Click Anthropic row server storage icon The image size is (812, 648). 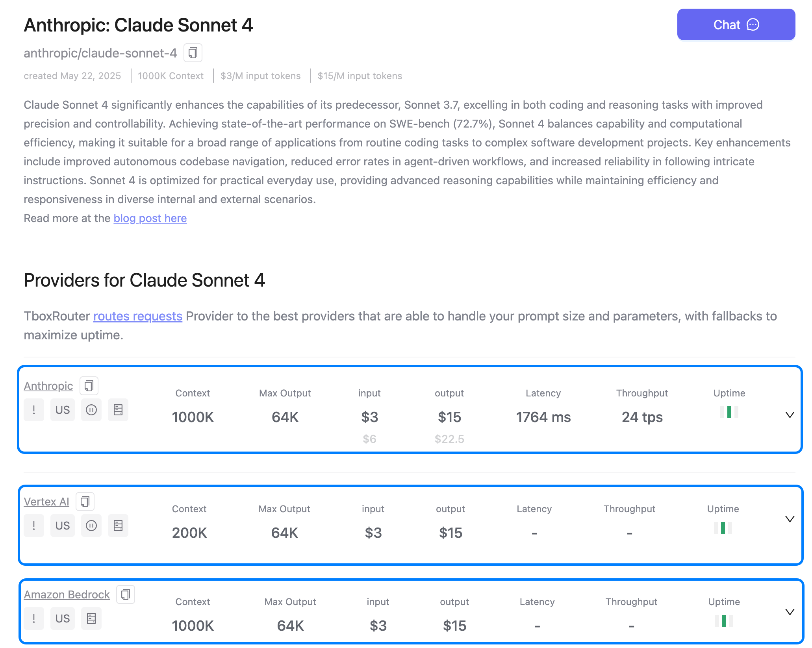tap(118, 410)
